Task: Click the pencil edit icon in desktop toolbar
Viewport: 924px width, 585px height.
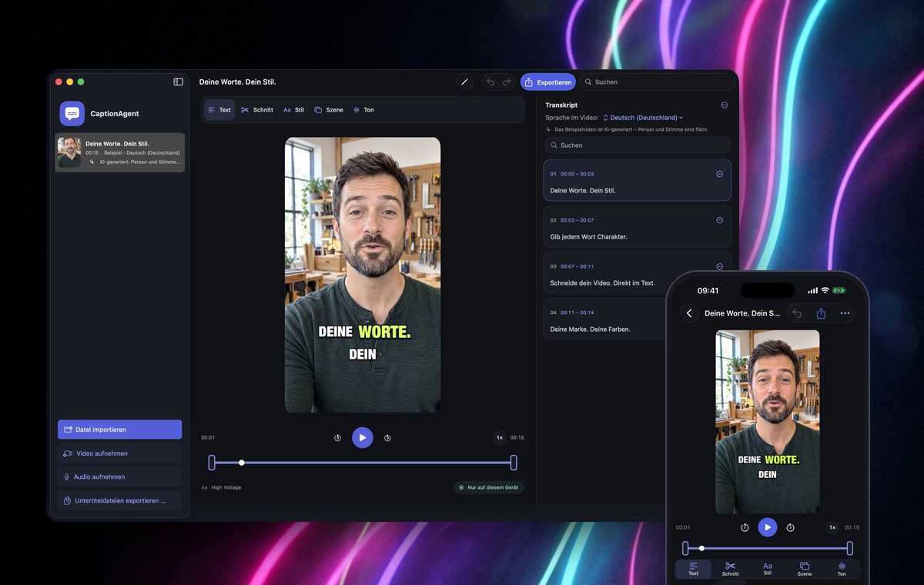Action: pos(464,82)
